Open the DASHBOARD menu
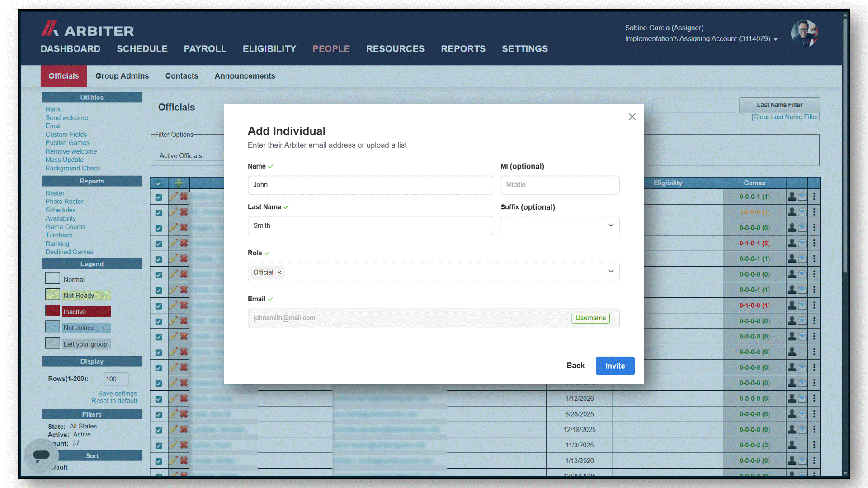The width and height of the screenshot is (868, 488). click(71, 49)
